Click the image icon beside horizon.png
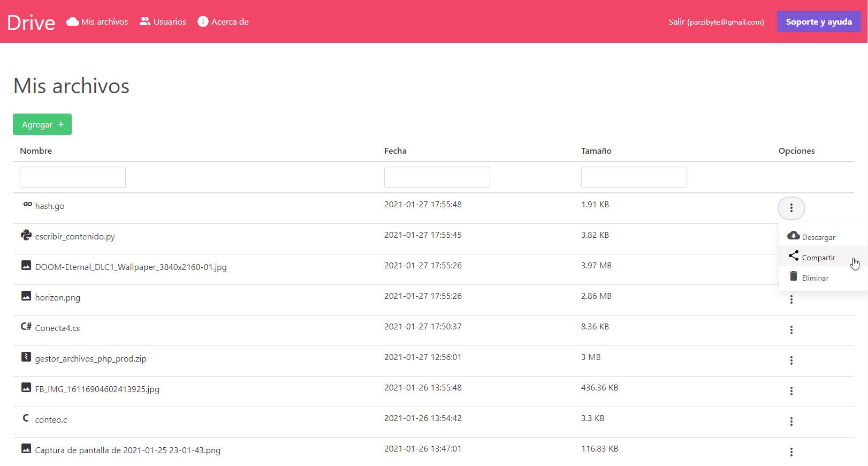 [26, 296]
